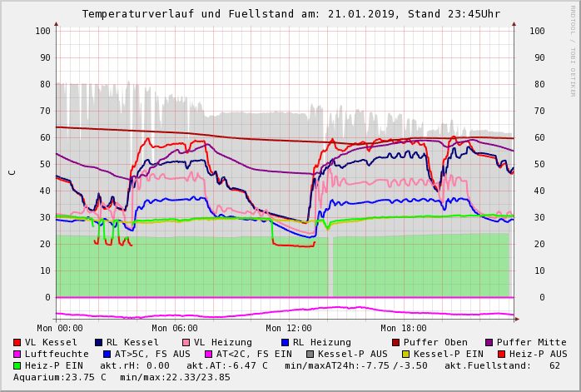Select the pink VL Heizung legend swatch
Viewport: 581px width, 392px height.
(x=186, y=342)
